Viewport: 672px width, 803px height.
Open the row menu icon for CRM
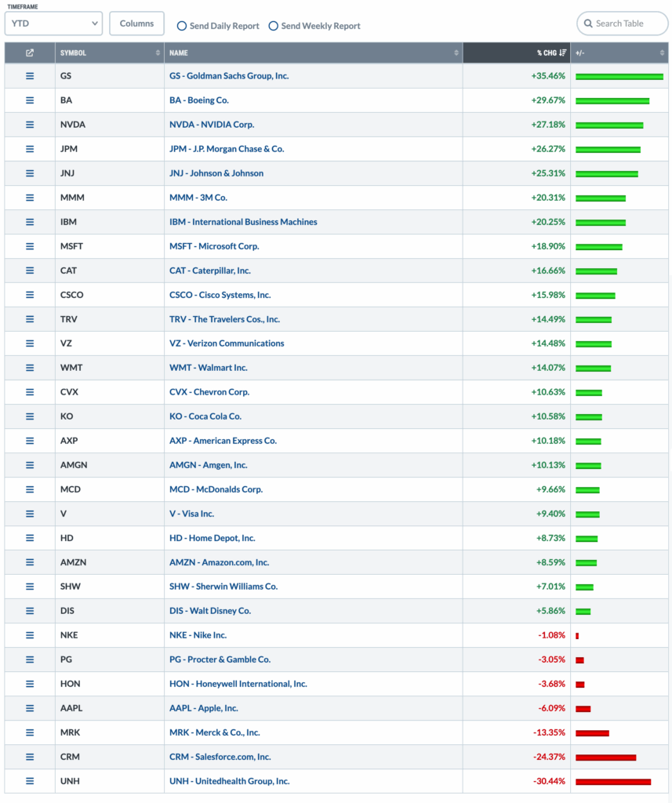(30, 757)
